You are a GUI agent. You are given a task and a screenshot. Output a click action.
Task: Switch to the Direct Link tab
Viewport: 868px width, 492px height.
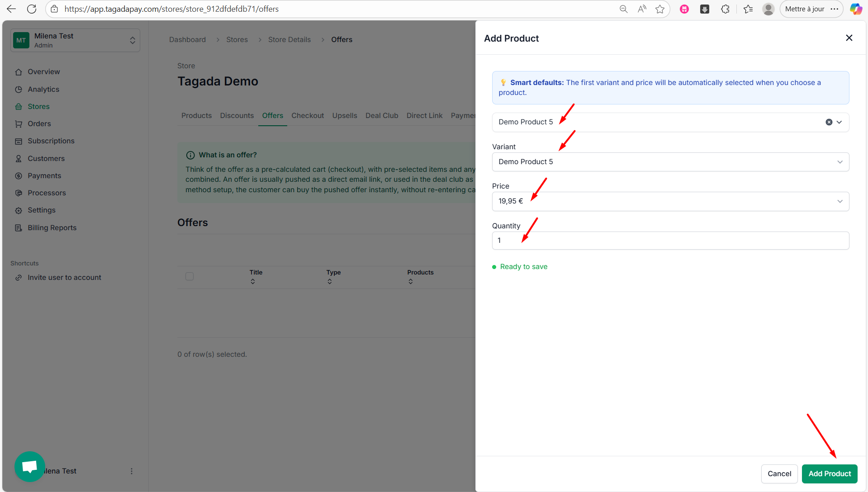pyautogui.click(x=424, y=116)
